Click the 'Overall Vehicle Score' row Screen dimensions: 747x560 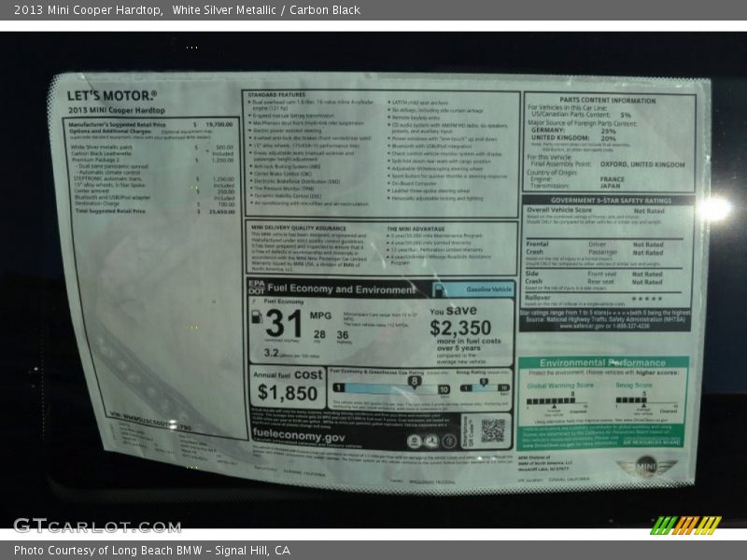click(x=596, y=210)
